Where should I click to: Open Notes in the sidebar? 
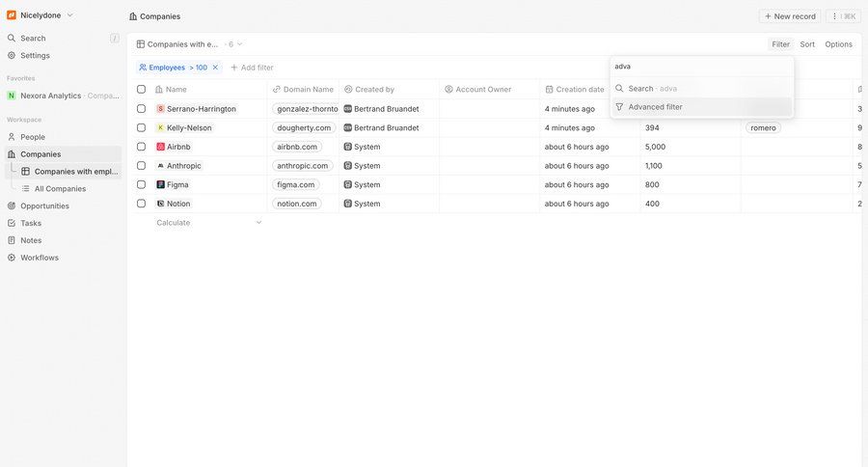pyautogui.click(x=61, y=240)
